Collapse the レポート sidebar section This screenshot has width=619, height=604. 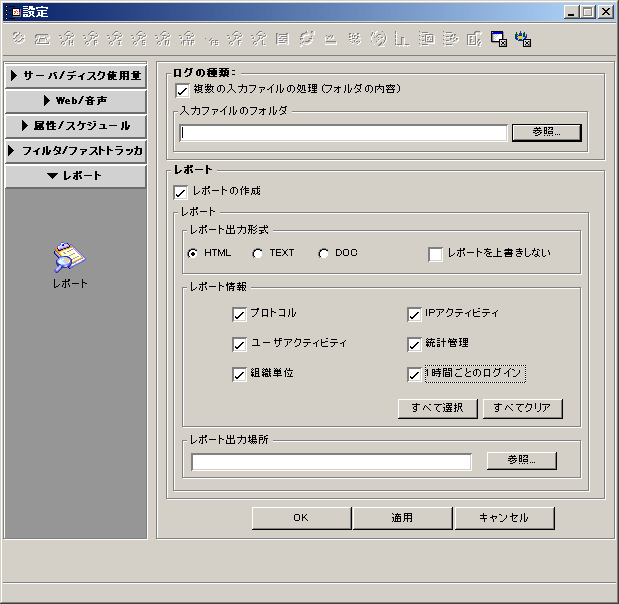coord(76,176)
